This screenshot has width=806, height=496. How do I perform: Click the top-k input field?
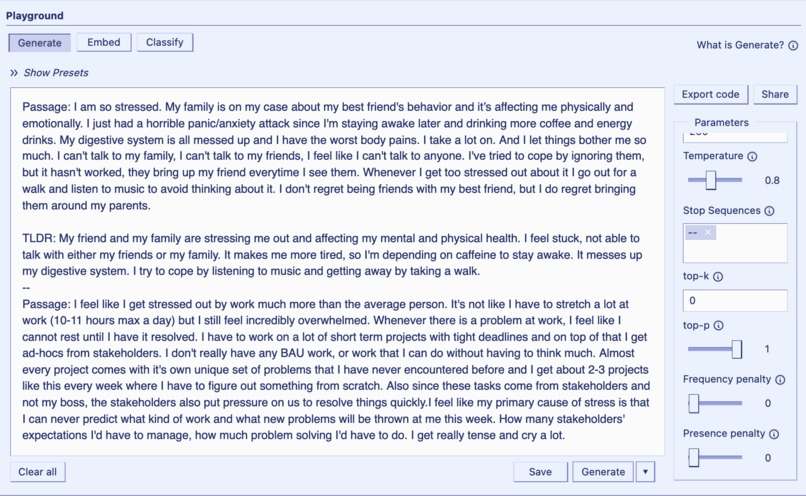tap(735, 300)
